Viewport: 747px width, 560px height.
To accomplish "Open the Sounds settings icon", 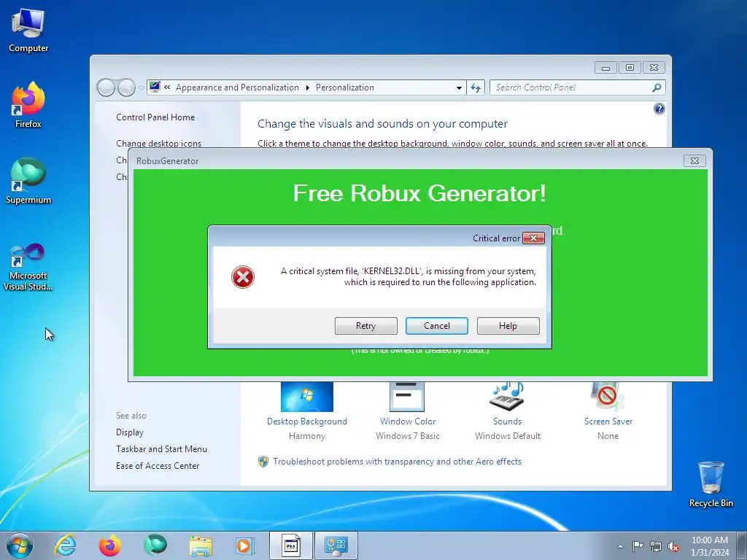I will [508, 402].
